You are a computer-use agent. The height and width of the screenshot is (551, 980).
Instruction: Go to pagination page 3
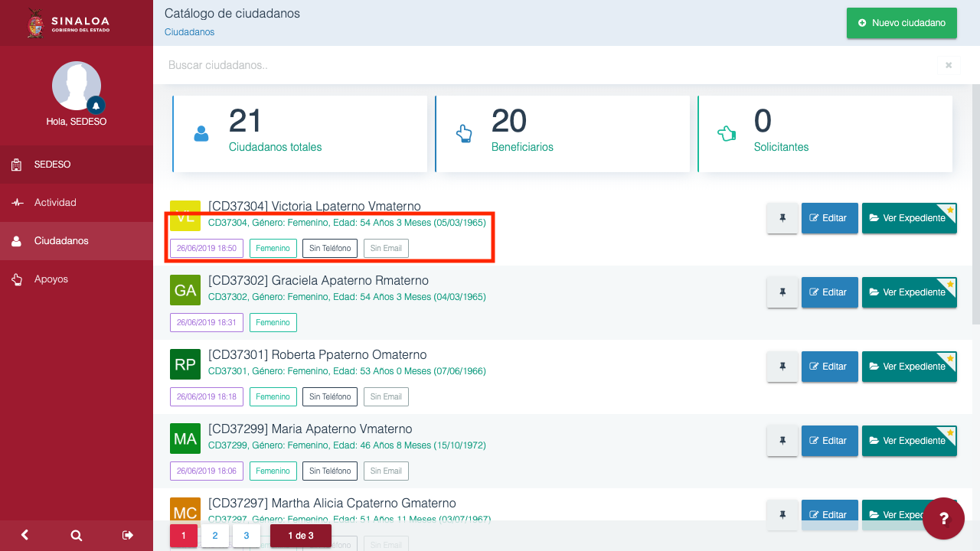[247, 536]
